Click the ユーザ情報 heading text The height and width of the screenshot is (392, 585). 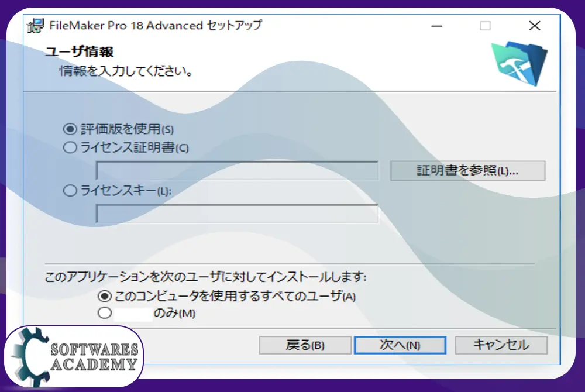[80, 51]
